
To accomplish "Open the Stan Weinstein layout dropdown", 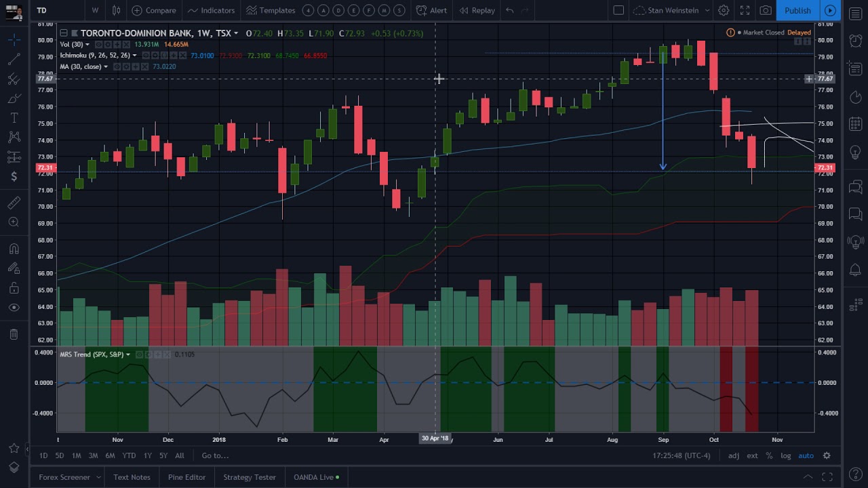I will pyautogui.click(x=671, y=10).
